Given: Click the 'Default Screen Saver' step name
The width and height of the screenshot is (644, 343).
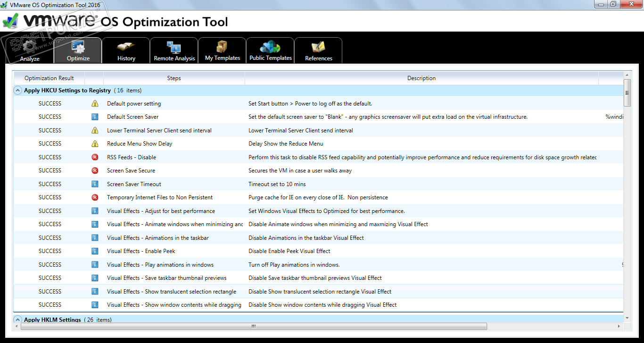Looking at the screenshot, I should click(x=133, y=117).
